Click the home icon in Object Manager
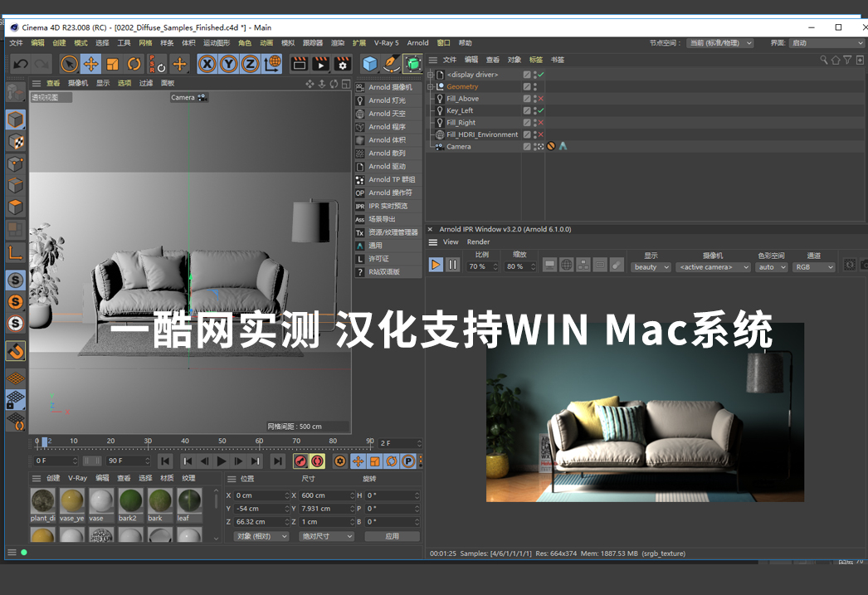Screen dimensions: 868x595 836,60
